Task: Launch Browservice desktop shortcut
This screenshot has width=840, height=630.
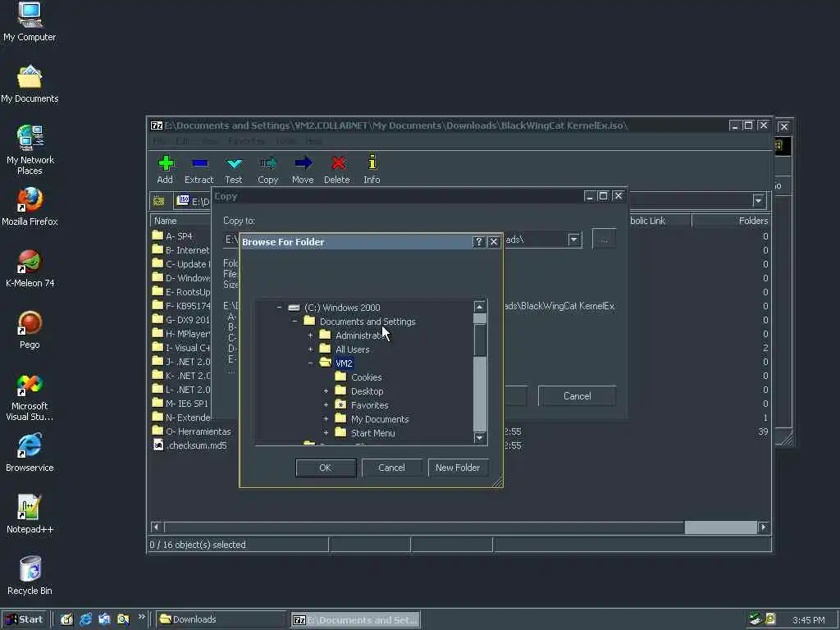Action: pos(30,453)
